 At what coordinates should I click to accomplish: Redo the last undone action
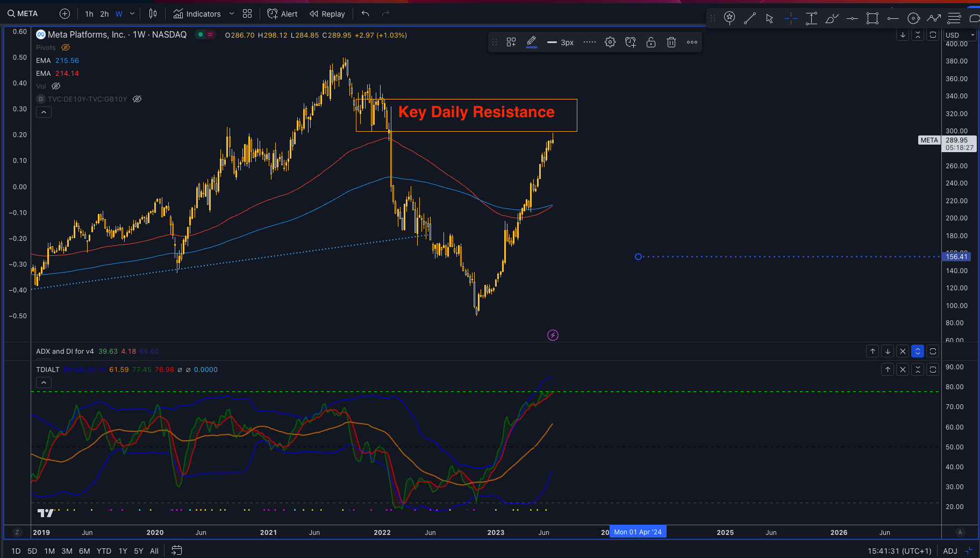point(385,14)
